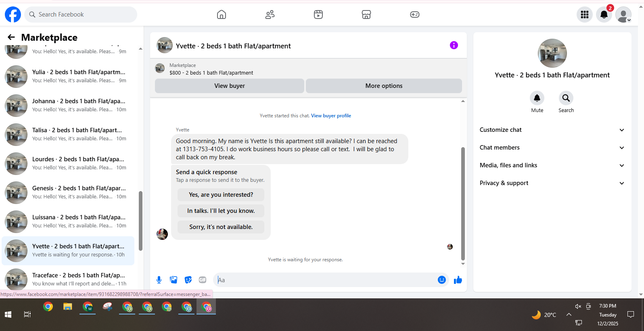
Task: Open the 20°C weather widget on taskbar
Action: click(x=544, y=315)
